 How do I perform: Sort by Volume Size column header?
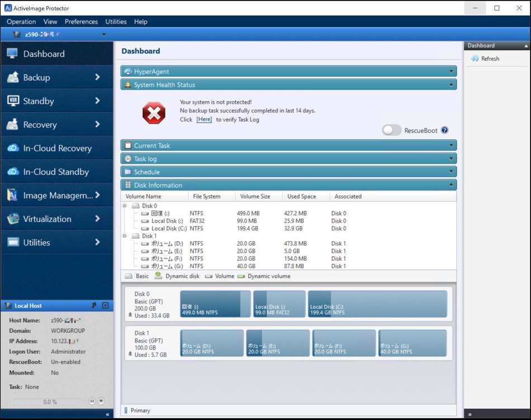(259, 196)
